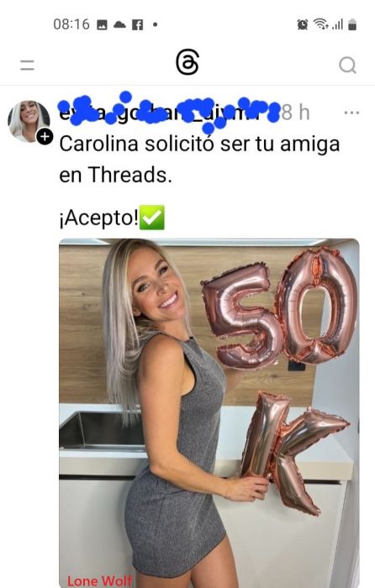
Task: Tap the K balloon in the photo
Action: coord(293,452)
